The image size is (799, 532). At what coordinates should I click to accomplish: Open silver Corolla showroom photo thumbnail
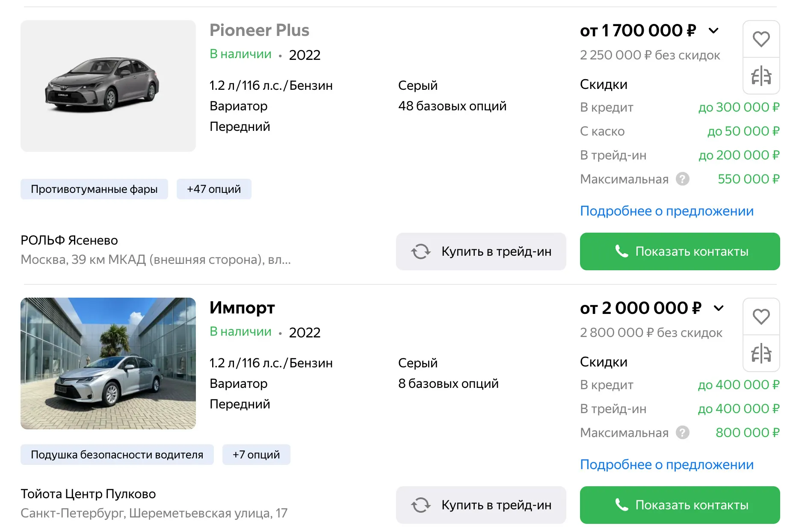click(108, 364)
